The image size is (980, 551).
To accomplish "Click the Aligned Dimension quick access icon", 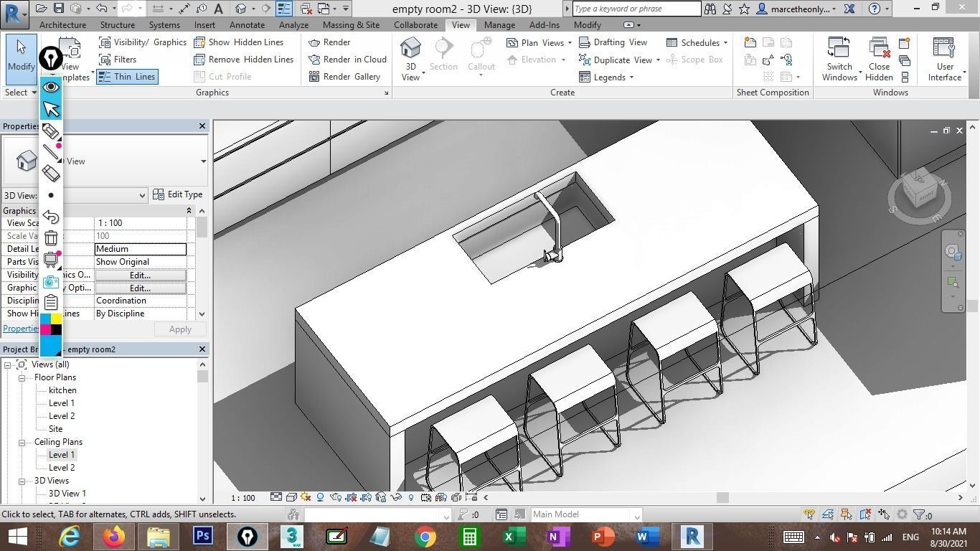I will click(185, 9).
